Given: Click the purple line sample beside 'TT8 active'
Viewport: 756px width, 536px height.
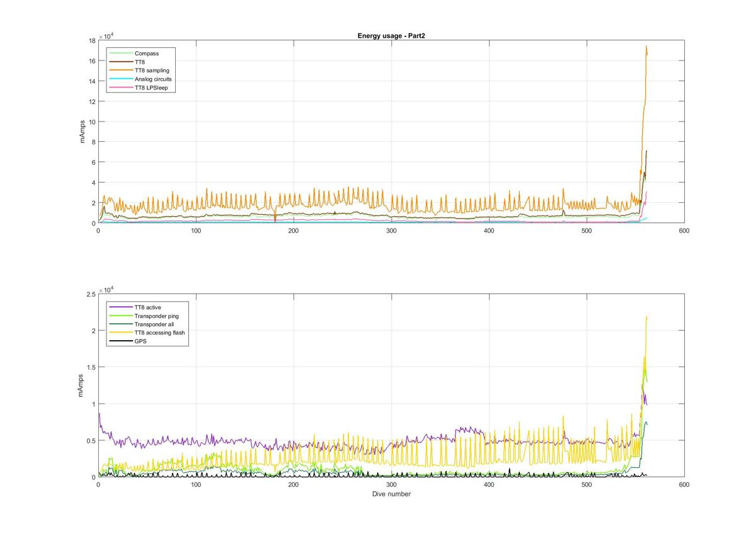Looking at the screenshot, I should click(121, 307).
